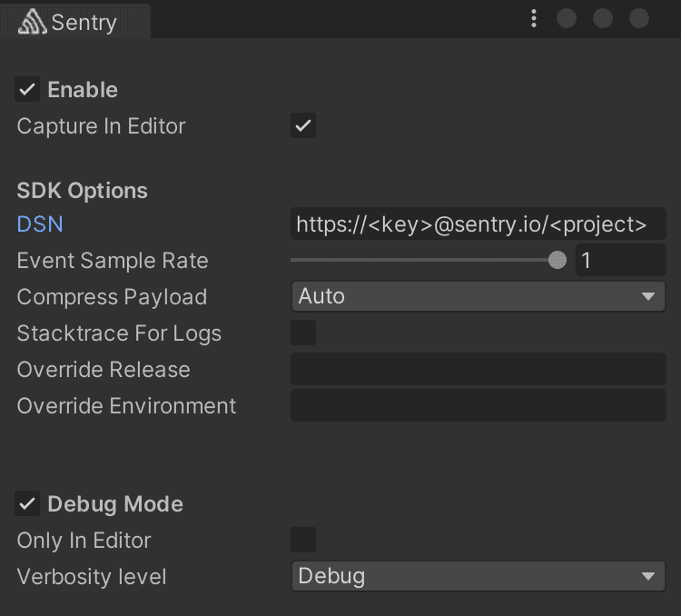The height and width of the screenshot is (616, 681).
Task: Click the Override Release text field
Action: coord(478,370)
